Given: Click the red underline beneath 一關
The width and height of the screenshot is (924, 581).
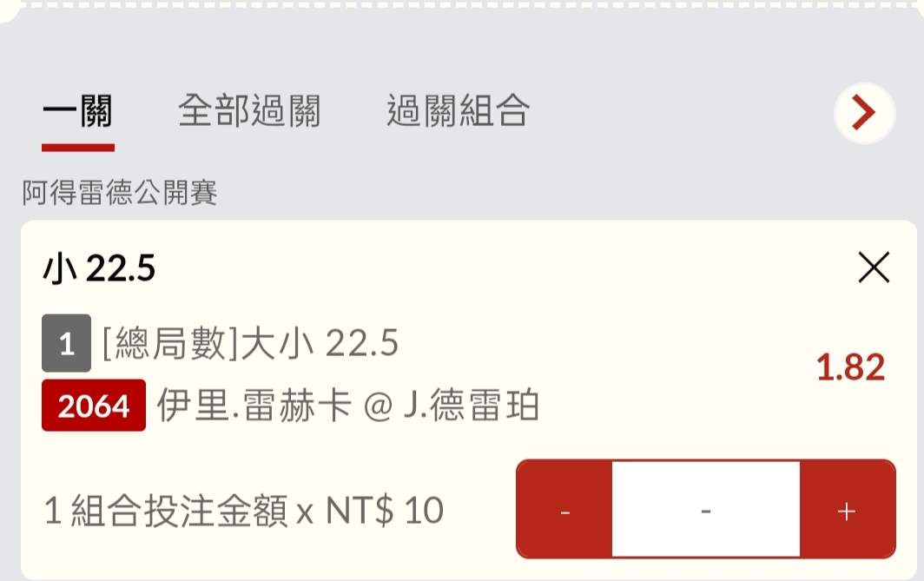Looking at the screenshot, I should pos(77,148).
